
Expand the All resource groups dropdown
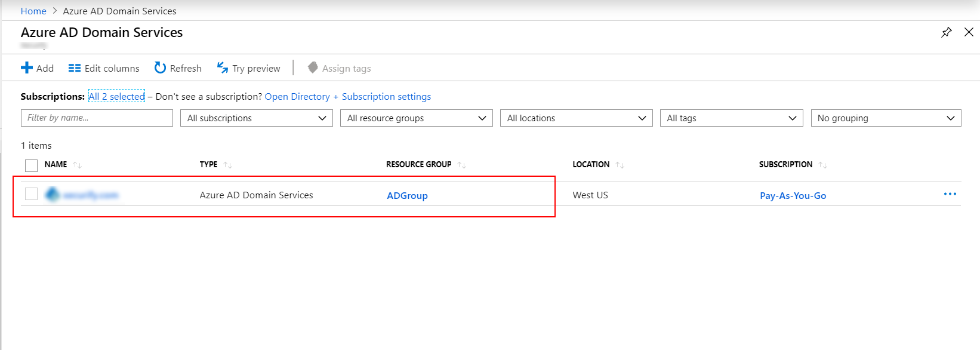(417, 118)
